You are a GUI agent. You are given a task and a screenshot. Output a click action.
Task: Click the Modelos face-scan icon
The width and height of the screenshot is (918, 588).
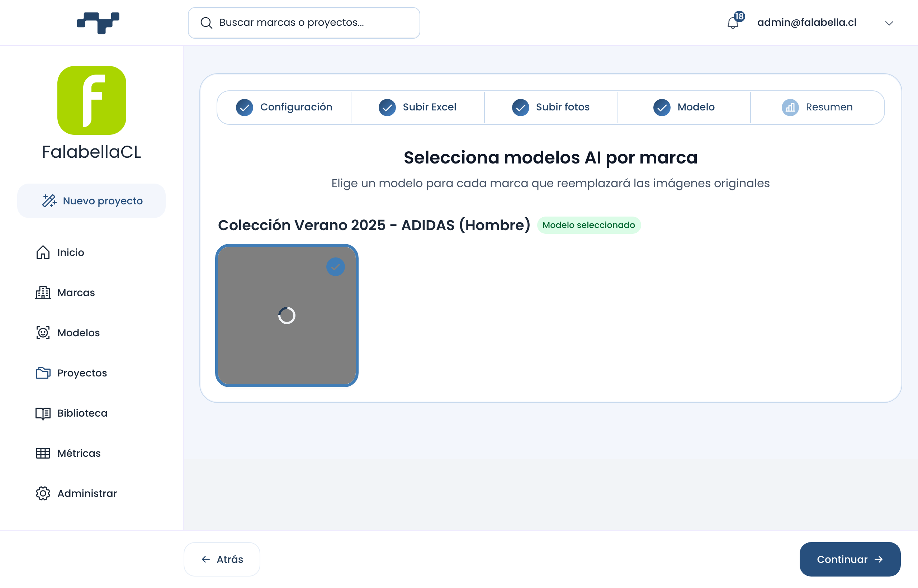[43, 333]
